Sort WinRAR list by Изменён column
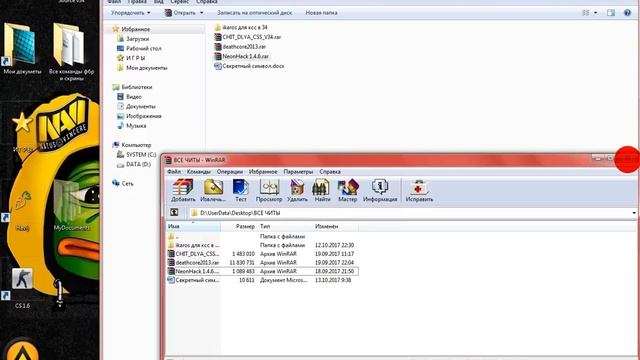This screenshot has width=640, height=360. (x=336, y=226)
